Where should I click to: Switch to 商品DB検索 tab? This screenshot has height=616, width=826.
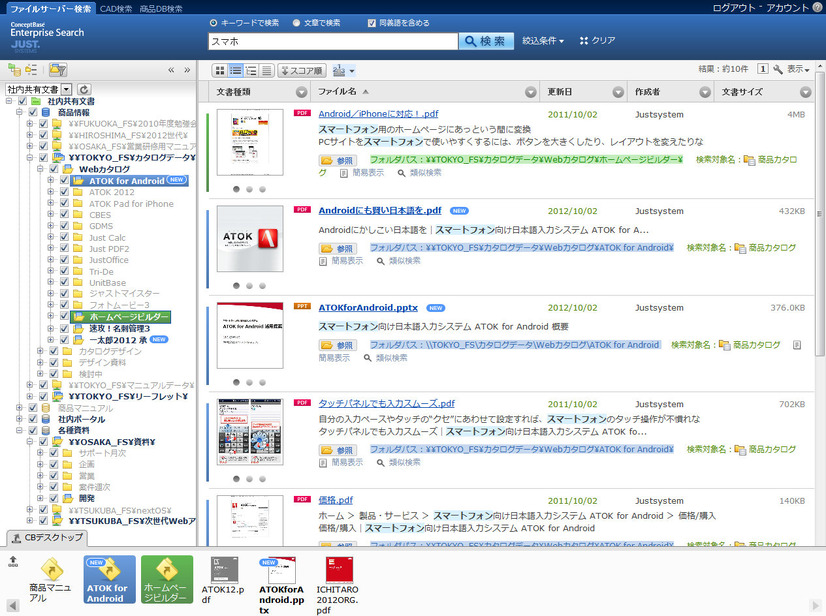pyautogui.click(x=161, y=8)
